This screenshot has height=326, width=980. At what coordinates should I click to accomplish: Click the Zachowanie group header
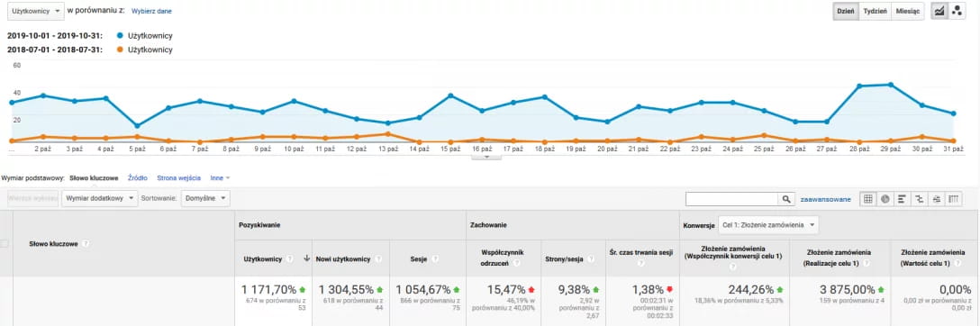click(488, 224)
